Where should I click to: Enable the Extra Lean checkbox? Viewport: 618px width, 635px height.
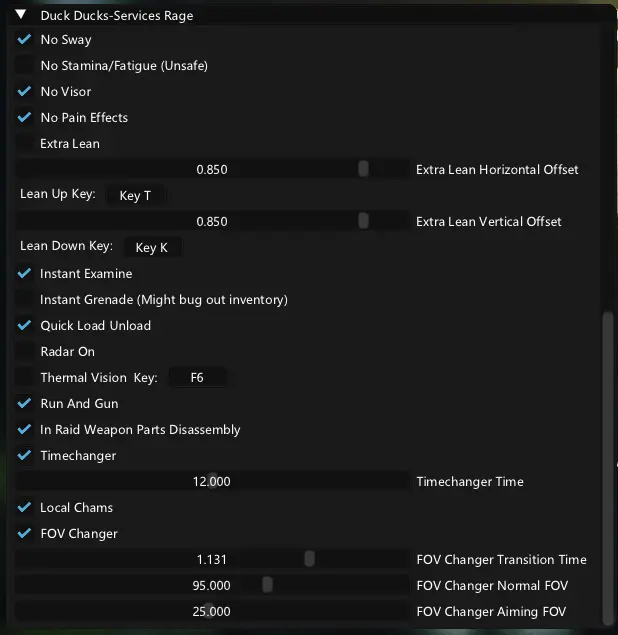25,144
